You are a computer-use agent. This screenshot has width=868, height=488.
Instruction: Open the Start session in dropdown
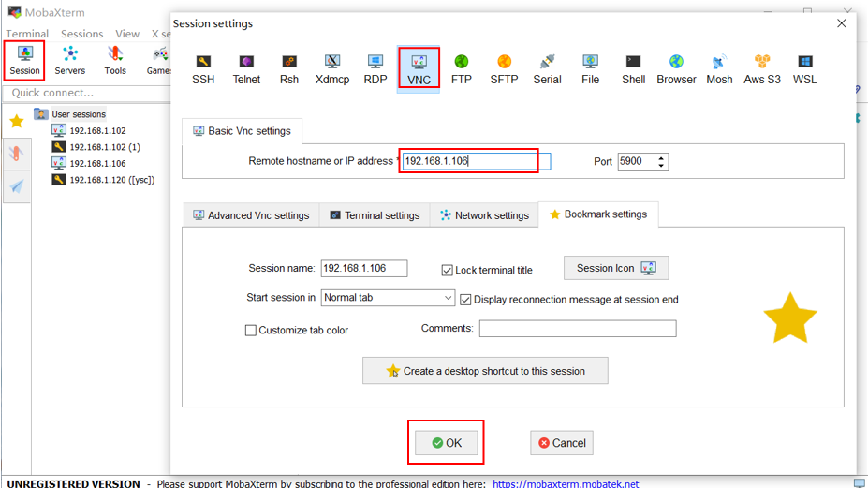point(388,298)
